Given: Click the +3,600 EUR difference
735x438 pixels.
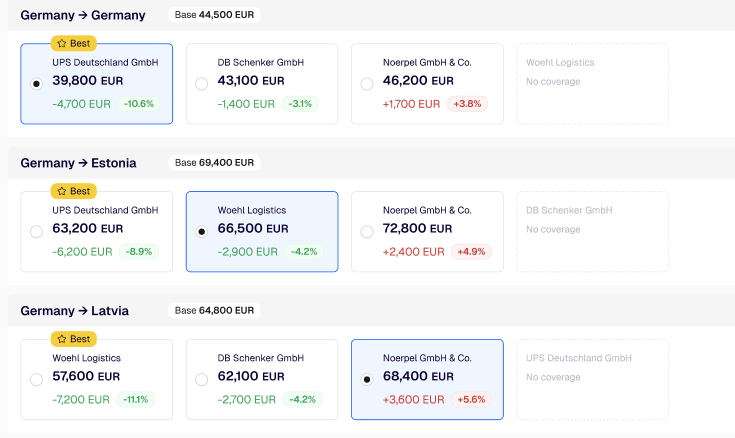Looking at the screenshot, I should [x=413, y=400].
